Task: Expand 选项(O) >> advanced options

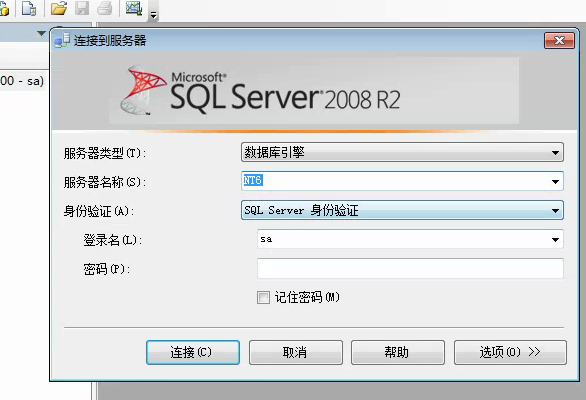Action: 510,352
